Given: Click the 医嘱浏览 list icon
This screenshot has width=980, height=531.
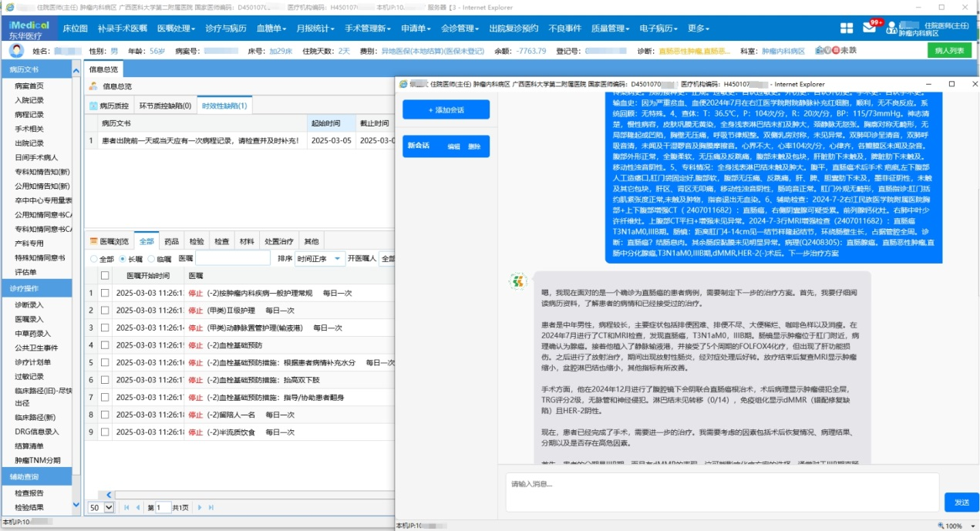Looking at the screenshot, I should pyautogui.click(x=94, y=241).
